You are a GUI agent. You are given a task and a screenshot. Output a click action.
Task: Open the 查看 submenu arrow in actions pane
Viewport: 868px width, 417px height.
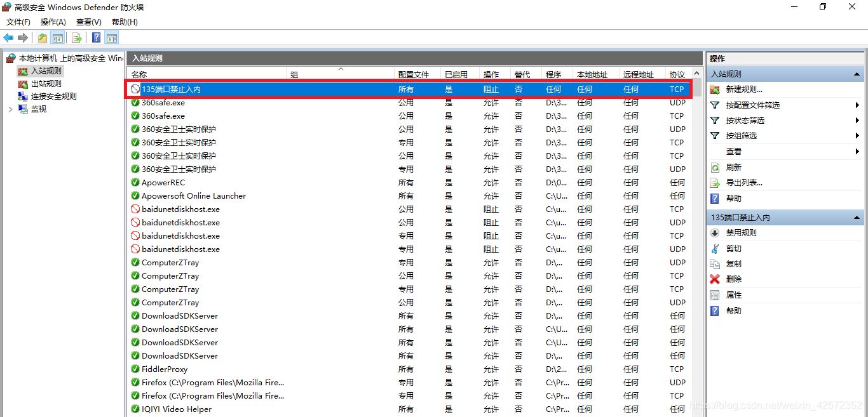tap(857, 152)
